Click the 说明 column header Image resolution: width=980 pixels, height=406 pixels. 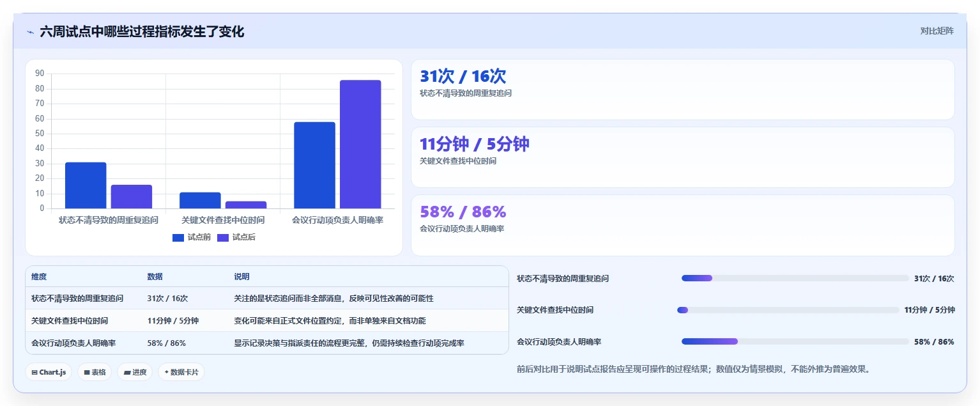(x=241, y=277)
